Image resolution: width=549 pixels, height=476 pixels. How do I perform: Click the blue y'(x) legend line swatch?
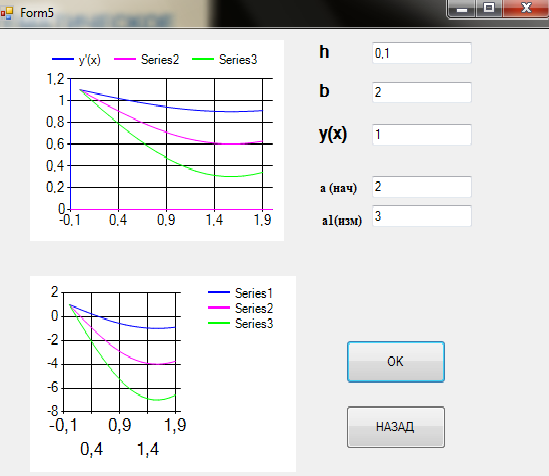(x=63, y=59)
